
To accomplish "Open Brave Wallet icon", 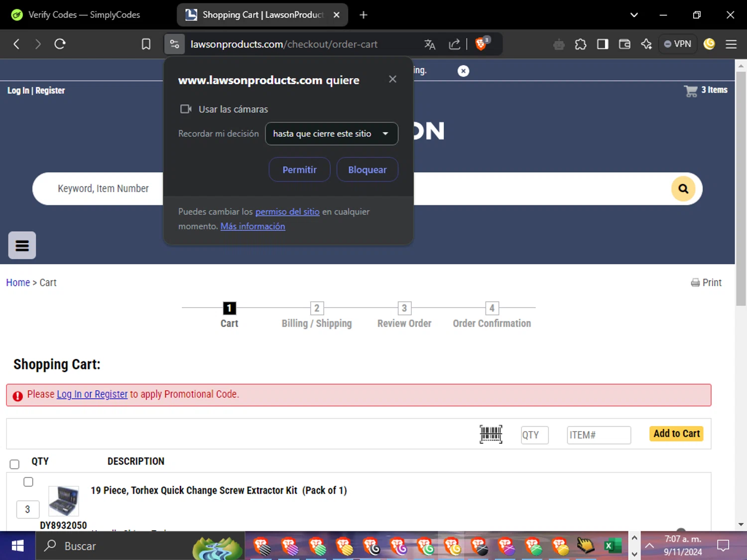I will 624,44.
